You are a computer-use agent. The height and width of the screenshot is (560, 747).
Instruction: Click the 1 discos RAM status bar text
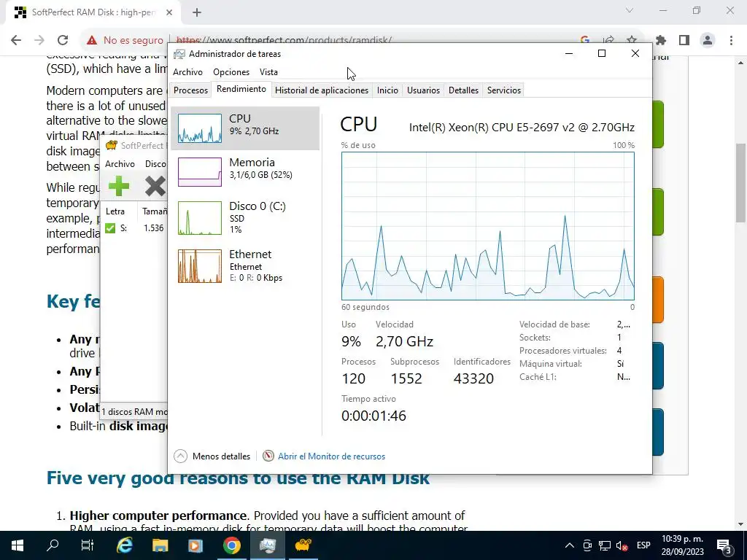pos(134,412)
